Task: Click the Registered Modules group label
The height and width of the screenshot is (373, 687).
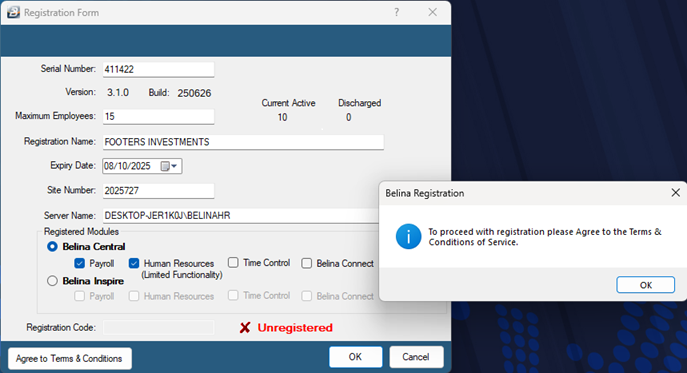Action: 81,231
